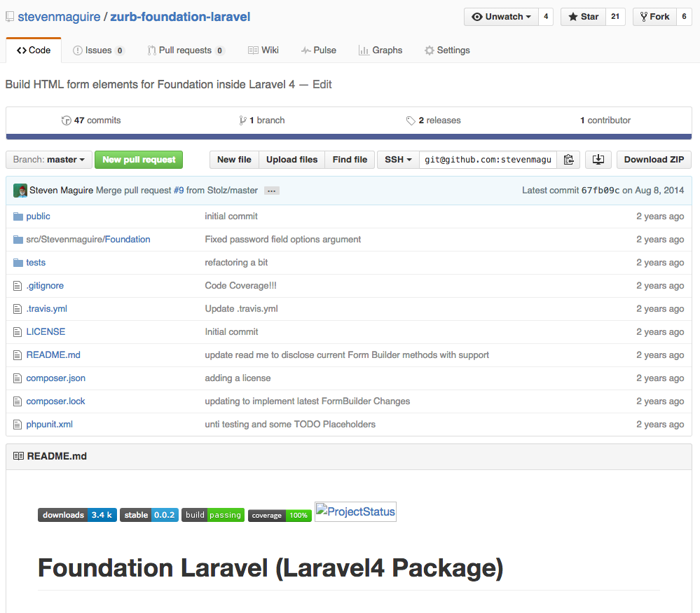Click the file icon beside README.md in file list
700x613 pixels.
pos(18,355)
